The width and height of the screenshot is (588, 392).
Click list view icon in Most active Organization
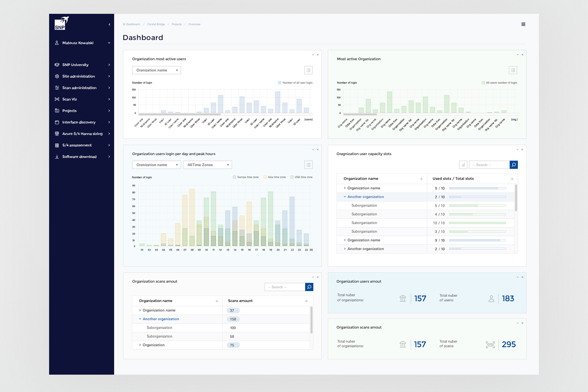(513, 70)
